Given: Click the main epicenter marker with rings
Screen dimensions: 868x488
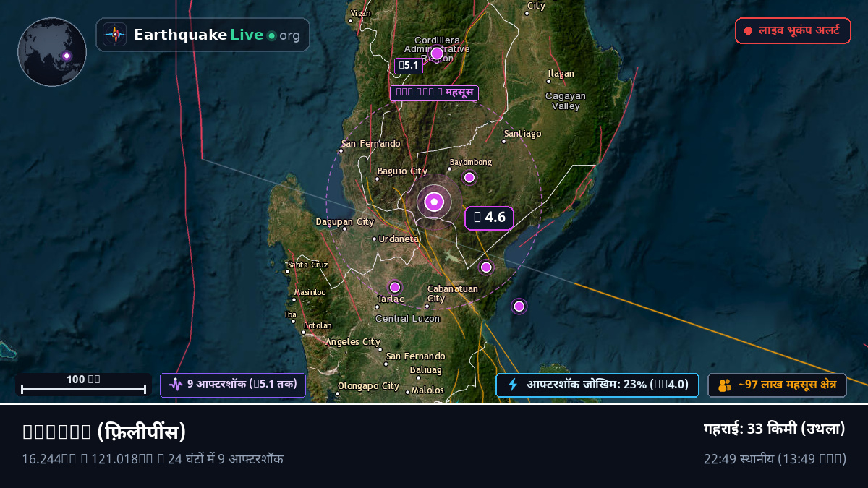Looking at the screenshot, I should (x=434, y=202).
